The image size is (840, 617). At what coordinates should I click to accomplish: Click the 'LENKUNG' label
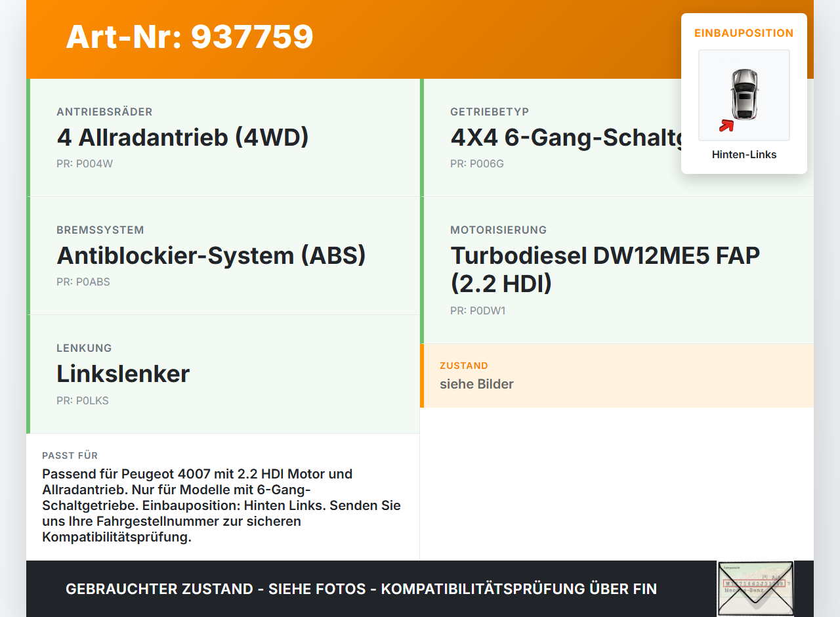click(x=84, y=349)
